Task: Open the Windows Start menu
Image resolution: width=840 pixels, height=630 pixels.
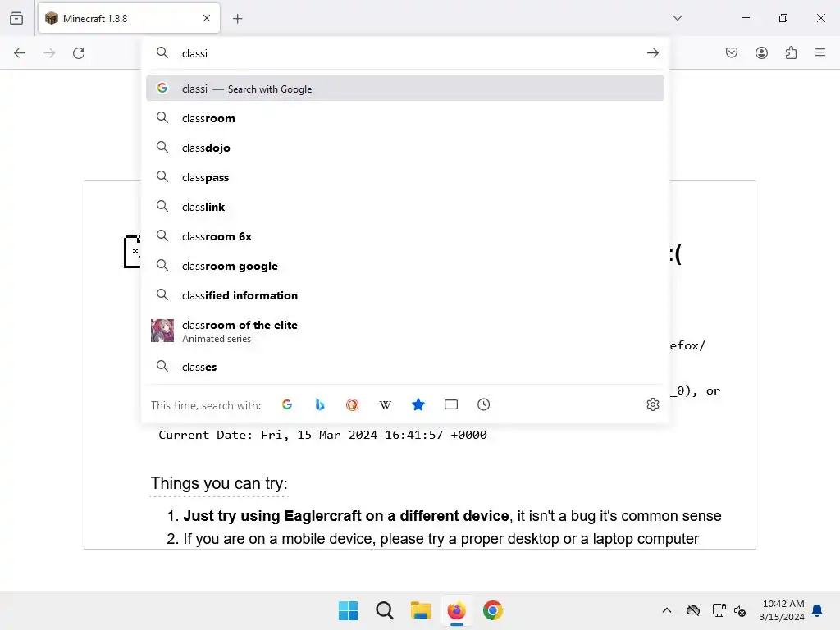Action: coord(348,610)
